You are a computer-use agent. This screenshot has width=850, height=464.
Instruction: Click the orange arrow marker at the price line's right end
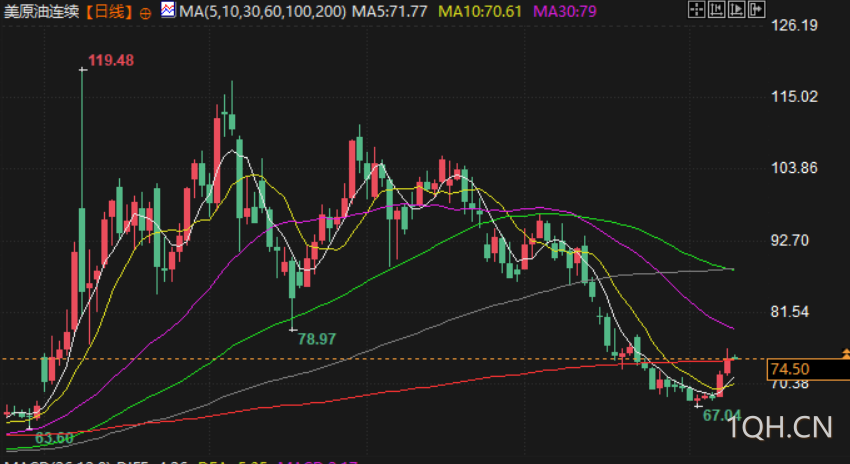pyautogui.click(x=846, y=354)
